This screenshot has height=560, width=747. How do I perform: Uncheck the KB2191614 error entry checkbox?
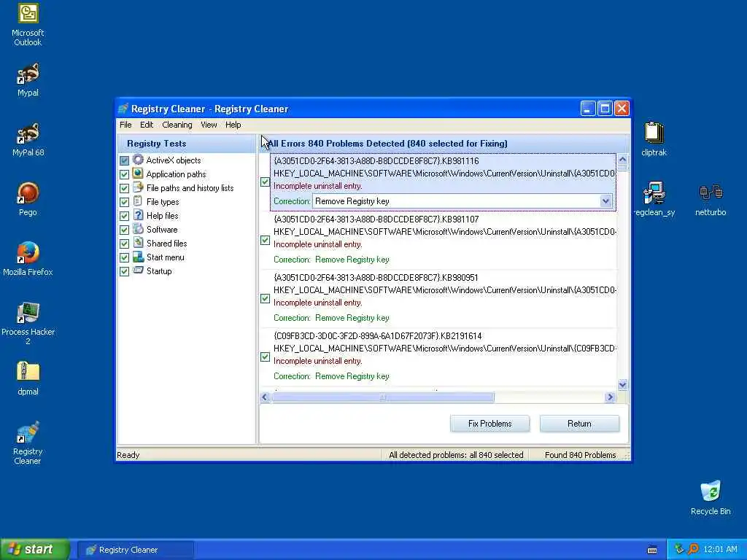266,357
